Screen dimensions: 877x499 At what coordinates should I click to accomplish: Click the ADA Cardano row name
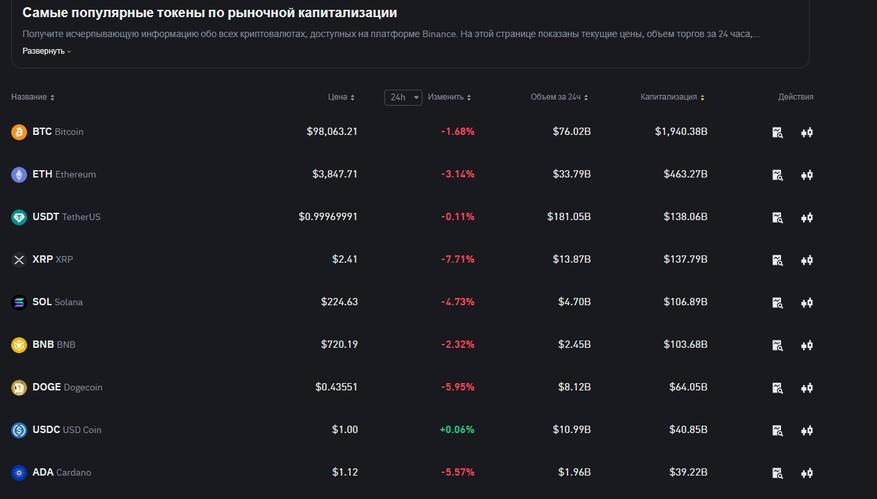tap(61, 472)
